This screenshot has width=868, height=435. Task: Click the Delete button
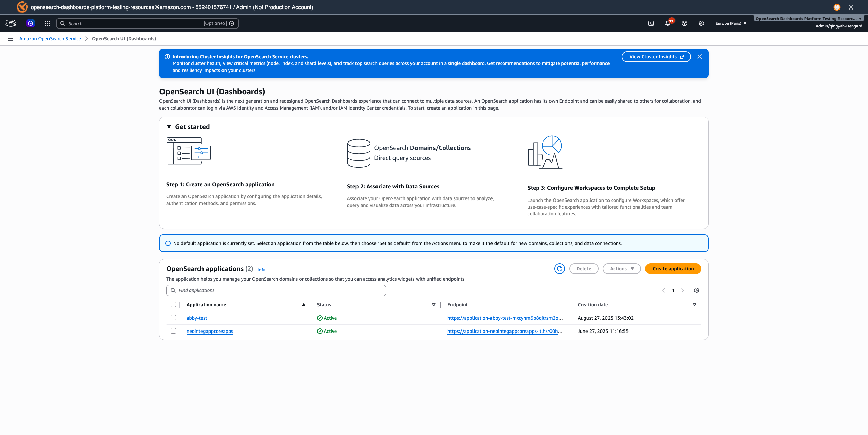[x=584, y=269]
